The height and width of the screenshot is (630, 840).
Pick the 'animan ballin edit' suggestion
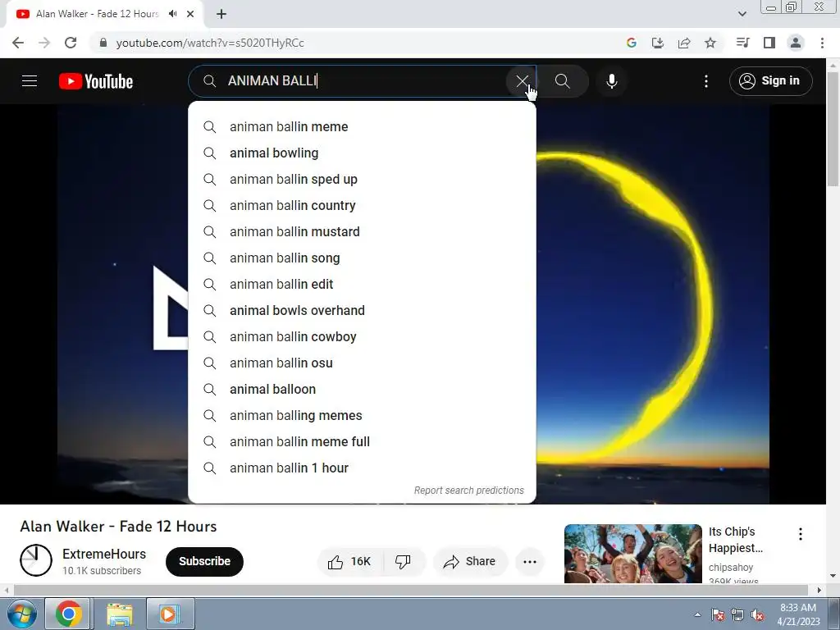(x=362, y=285)
